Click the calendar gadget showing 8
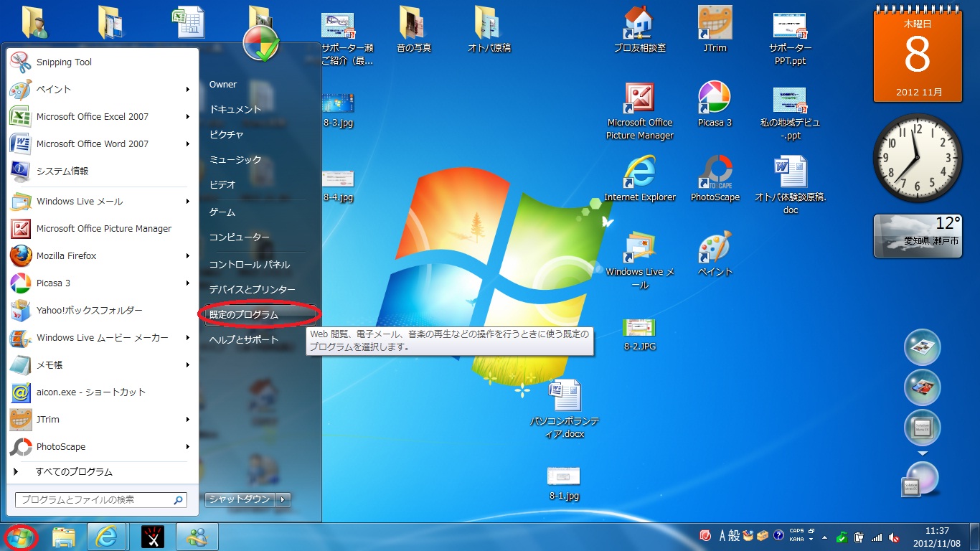 917,55
